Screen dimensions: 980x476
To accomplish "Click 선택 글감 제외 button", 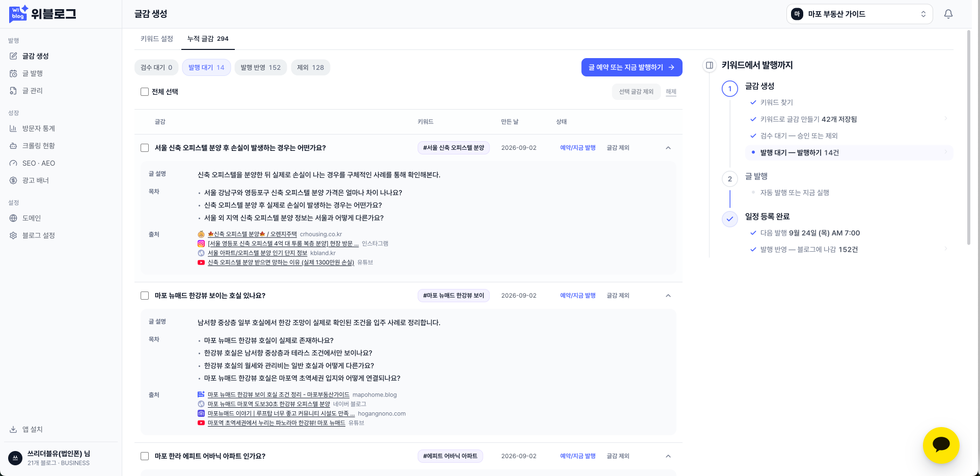I will (636, 92).
